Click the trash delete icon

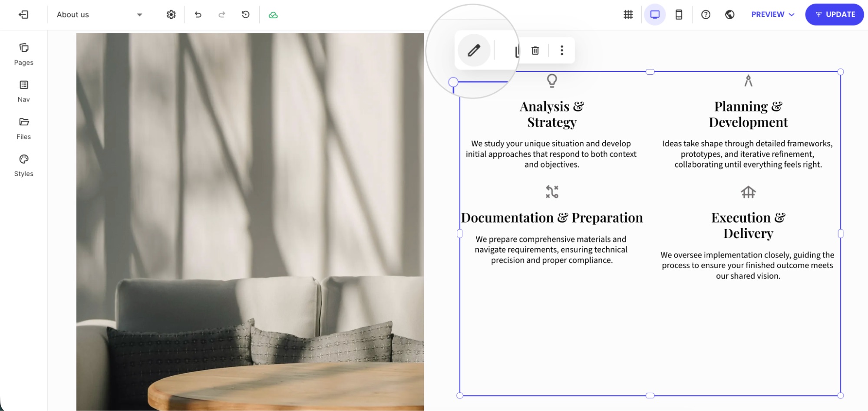pos(535,50)
